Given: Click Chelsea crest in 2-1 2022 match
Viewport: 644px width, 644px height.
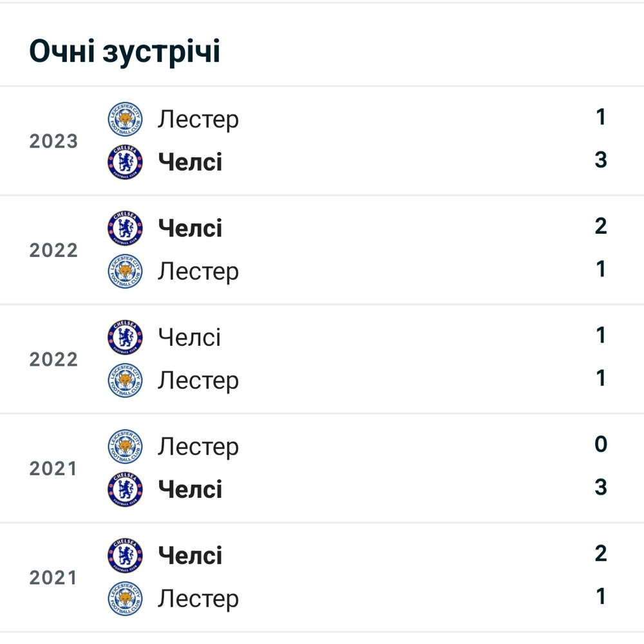Looking at the screenshot, I should (x=126, y=229).
